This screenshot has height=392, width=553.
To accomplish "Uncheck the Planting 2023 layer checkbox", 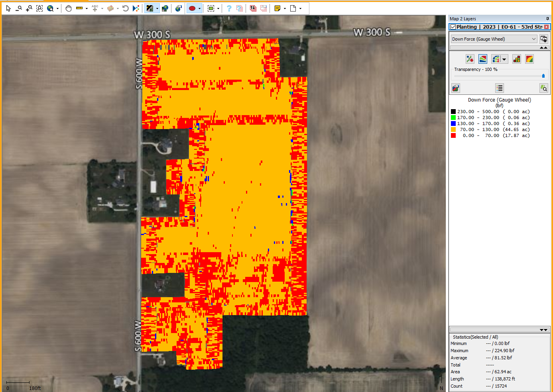I will (453, 27).
